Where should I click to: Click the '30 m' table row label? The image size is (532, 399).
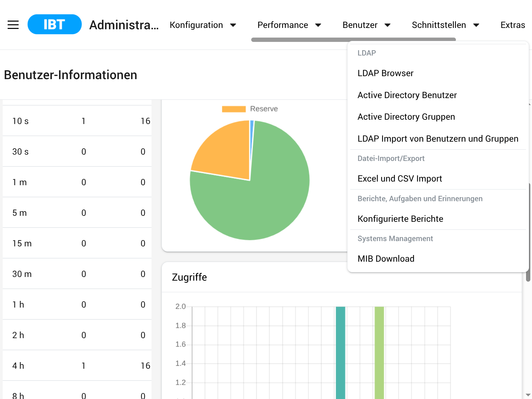coord(22,274)
